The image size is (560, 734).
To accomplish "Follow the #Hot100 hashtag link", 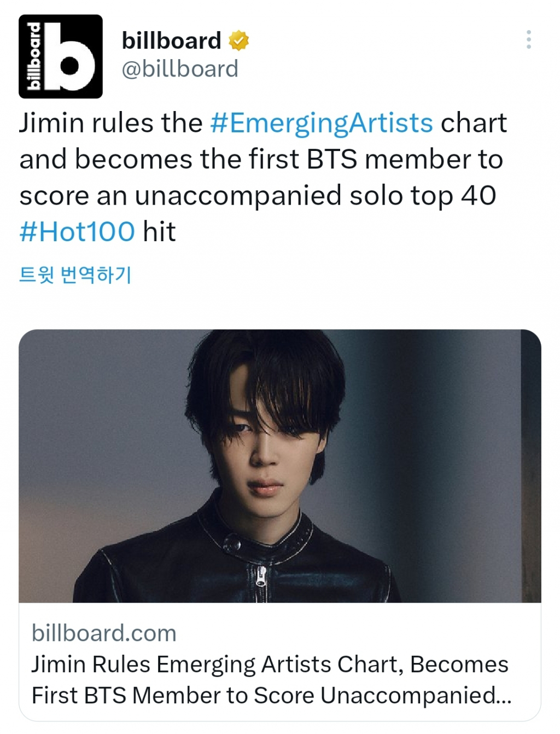I will [77, 231].
